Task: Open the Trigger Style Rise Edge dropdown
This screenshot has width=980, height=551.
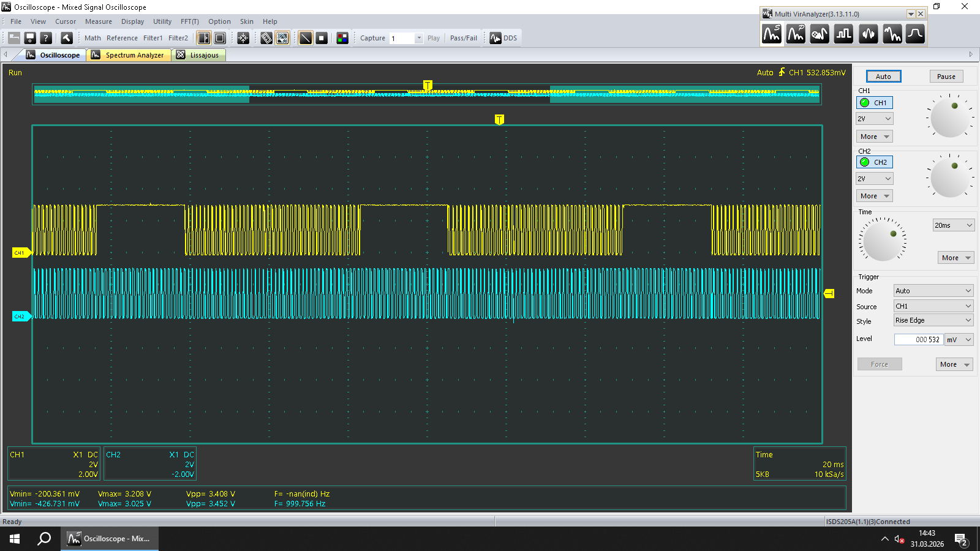Action: pos(933,320)
